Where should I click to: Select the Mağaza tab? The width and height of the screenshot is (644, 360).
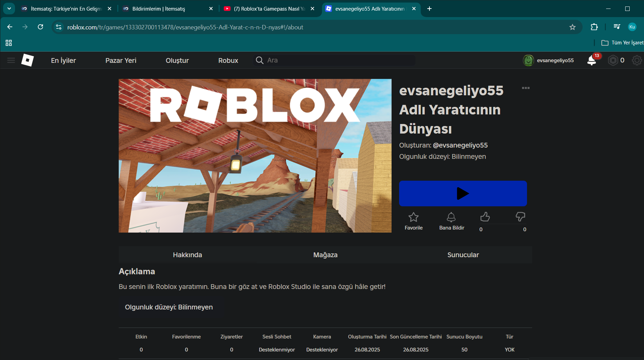pos(325,255)
